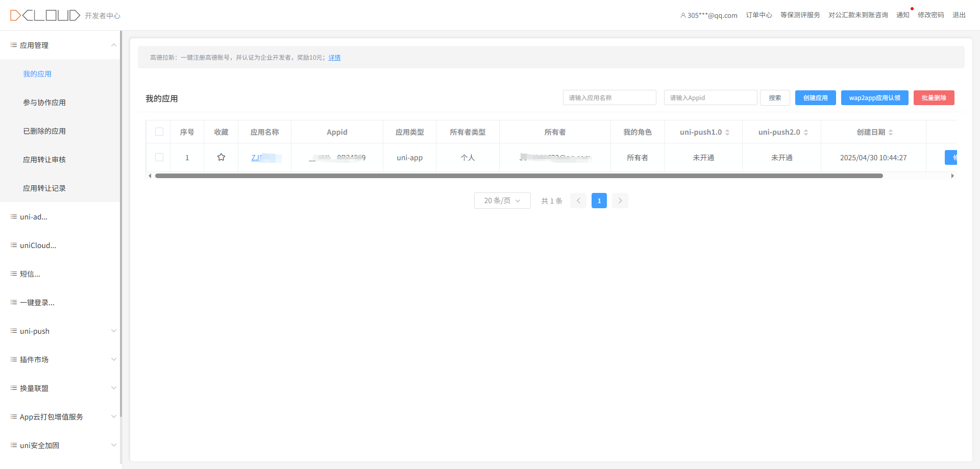The width and height of the screenshot is (980, 469).
Task: Click the table horizontal scrollbar
Action: tap(519, 176)
